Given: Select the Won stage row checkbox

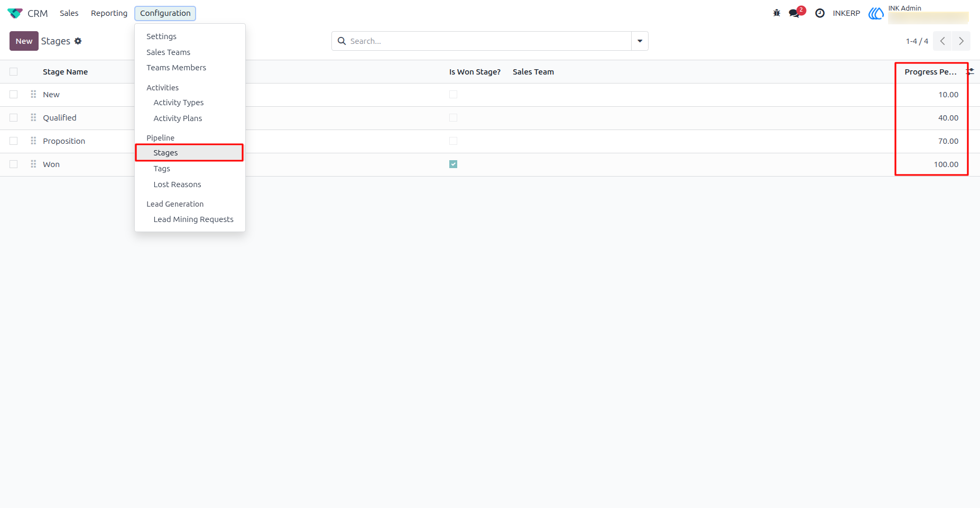Looking at the screenshot, I should (x=14, y=164).
